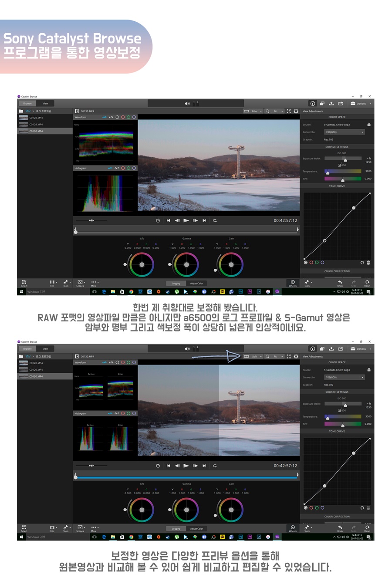Go to clip start in upper screenshot
Viewport: 392px width, 588px height.
click(168, 220)
